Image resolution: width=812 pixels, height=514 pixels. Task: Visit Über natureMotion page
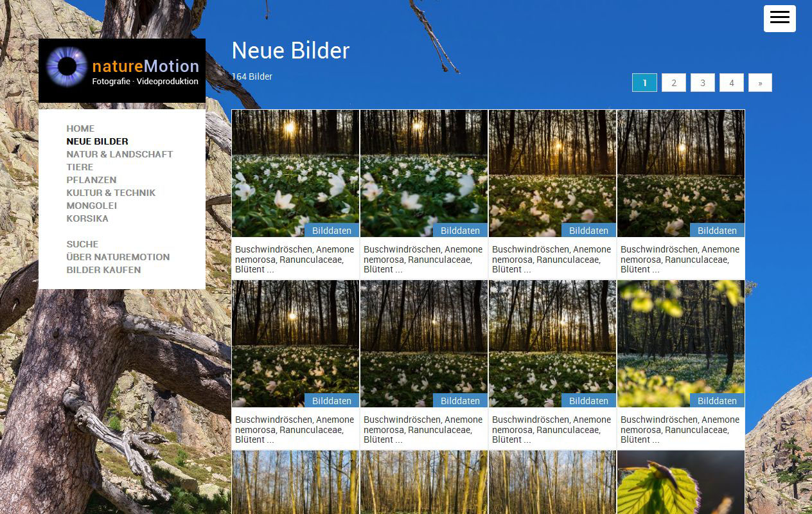[x=118, y=257]
